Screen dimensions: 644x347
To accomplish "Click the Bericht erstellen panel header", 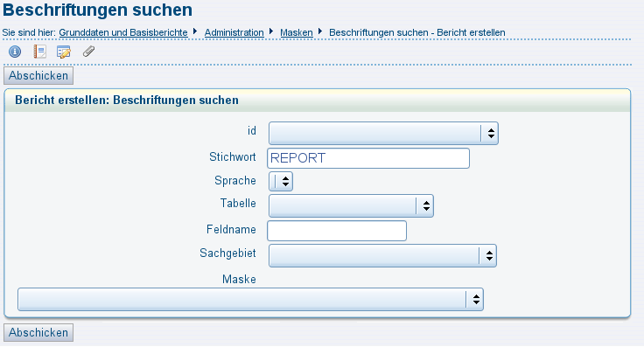I will [317, 101].
